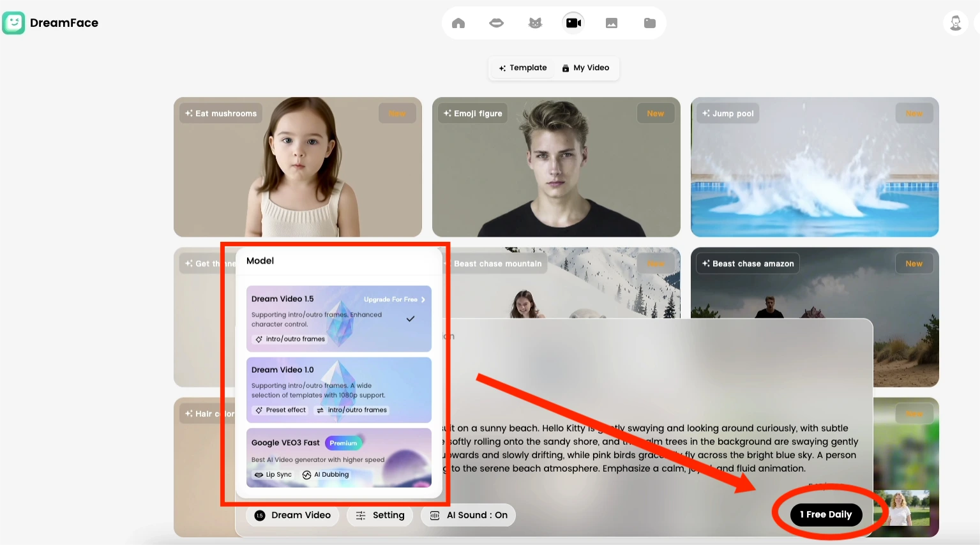Click the DreamFace logo
980x545 pixels.
[50, 23]
